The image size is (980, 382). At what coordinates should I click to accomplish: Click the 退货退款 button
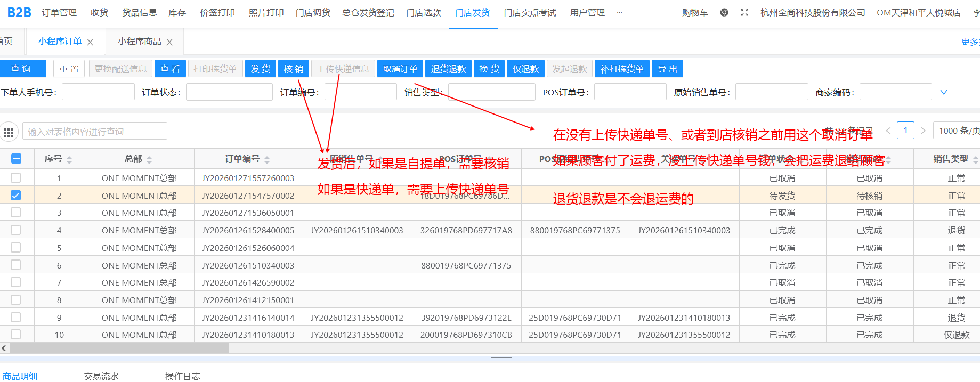point(448,69)
